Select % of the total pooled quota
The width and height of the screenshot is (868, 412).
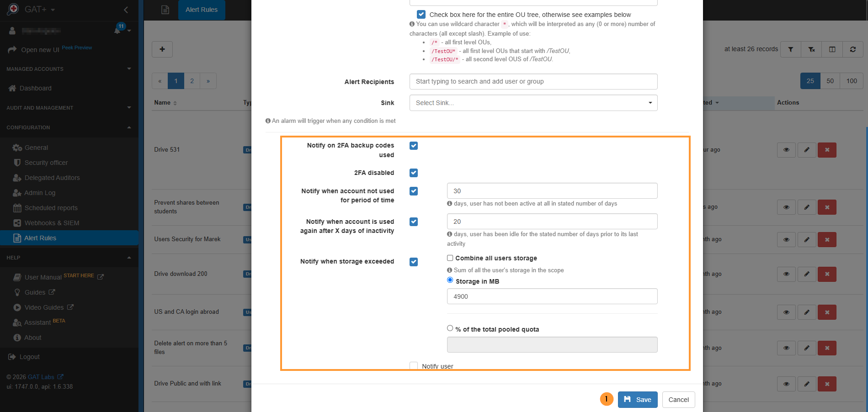(x=450, y=328)
